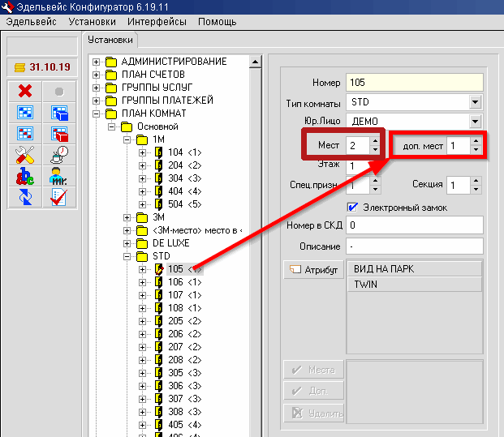Screen dimensions: 504x437
Task: Click the wrench and screwdriver tools icon
Action: pyautogui.click(x=24, y=154)
